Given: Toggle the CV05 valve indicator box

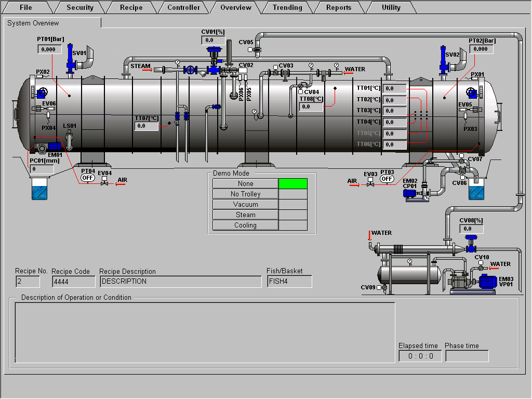Looking at the screenshot, I should click(x=250, y=50).
